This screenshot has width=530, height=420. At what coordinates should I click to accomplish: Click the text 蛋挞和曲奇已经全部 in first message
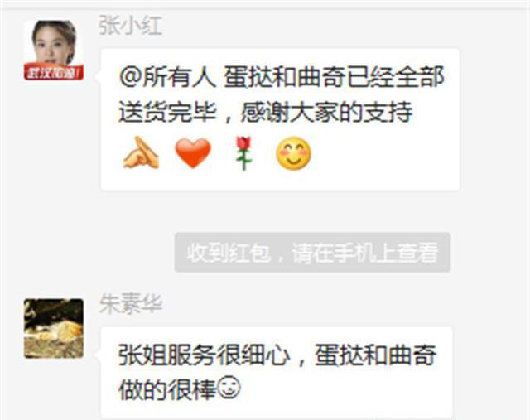click(x=333, y=77)
